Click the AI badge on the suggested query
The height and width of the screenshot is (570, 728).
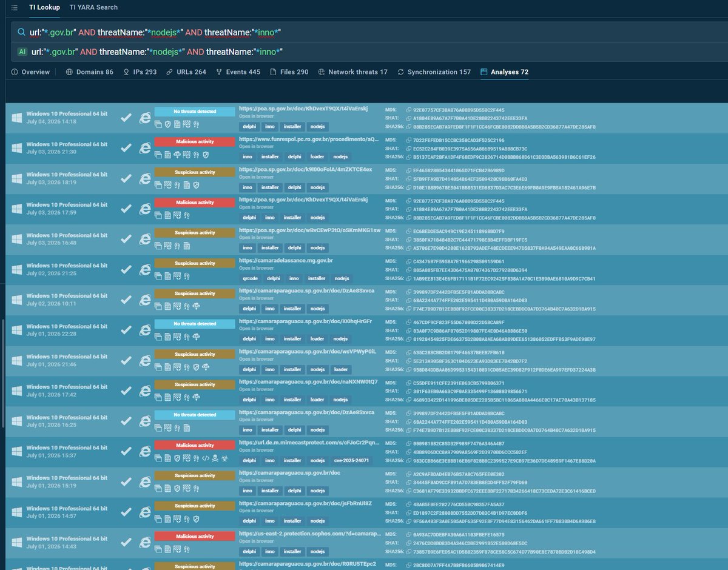click(22, 52)
